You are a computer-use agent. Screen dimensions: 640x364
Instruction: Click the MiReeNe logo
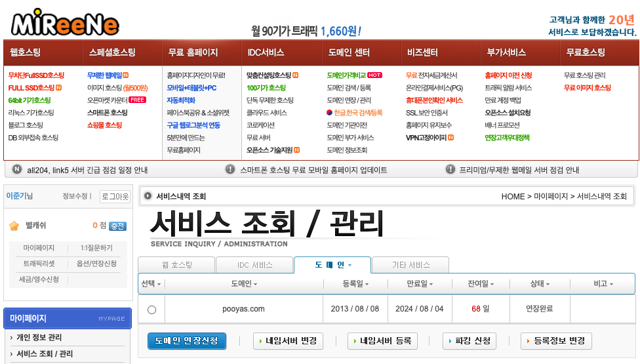click(x=65, y=23)
